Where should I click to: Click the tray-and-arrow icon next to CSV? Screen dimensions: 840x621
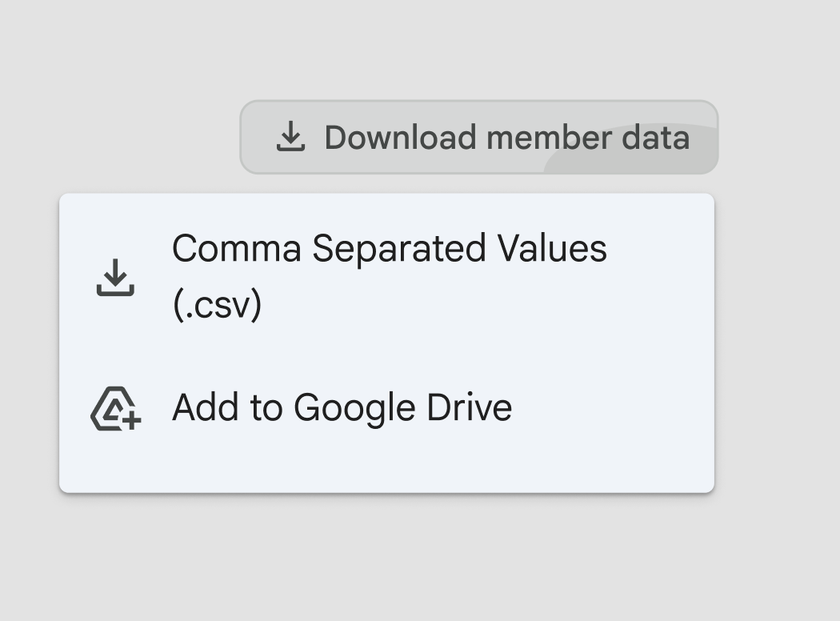(x=115, y=277)
